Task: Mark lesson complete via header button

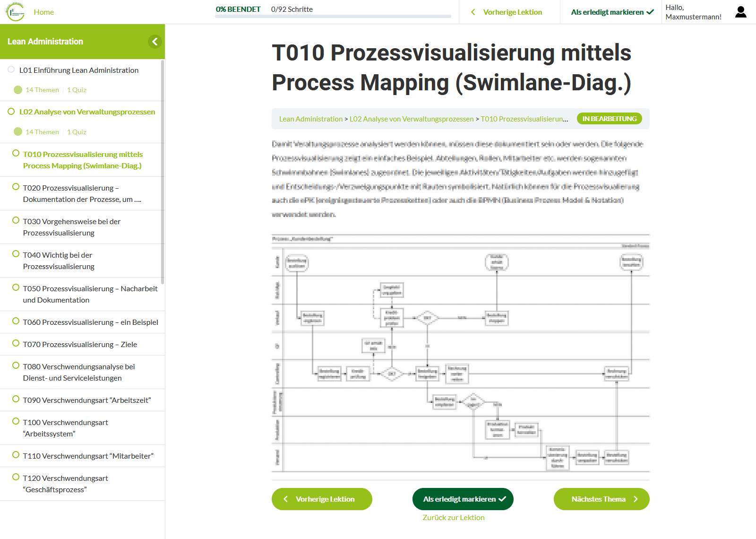Action: click(x=612, y=12)
